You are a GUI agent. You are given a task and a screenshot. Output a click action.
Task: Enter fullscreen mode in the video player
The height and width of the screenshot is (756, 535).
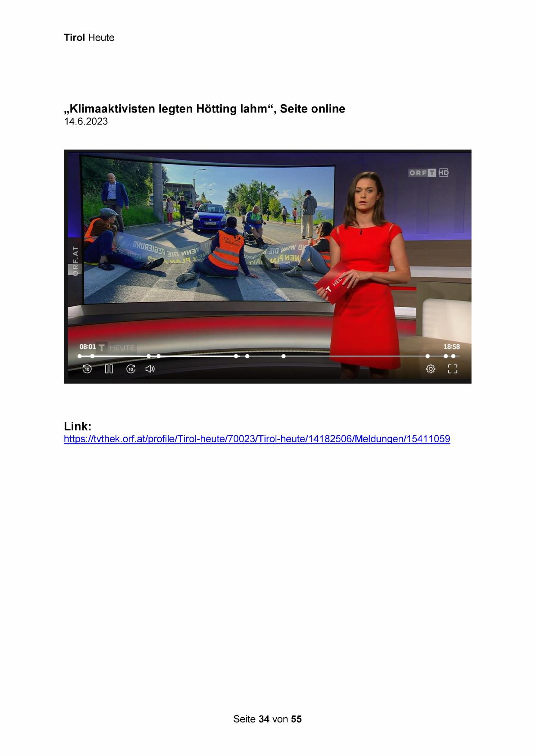pyautogui.click(x=452, y=369)
